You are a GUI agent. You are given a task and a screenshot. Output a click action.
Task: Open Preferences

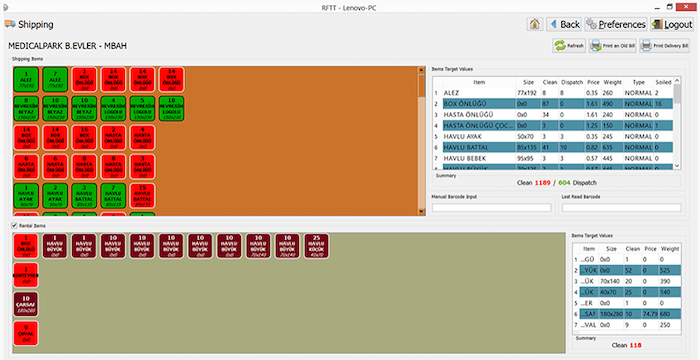click(x=616, y=24)
